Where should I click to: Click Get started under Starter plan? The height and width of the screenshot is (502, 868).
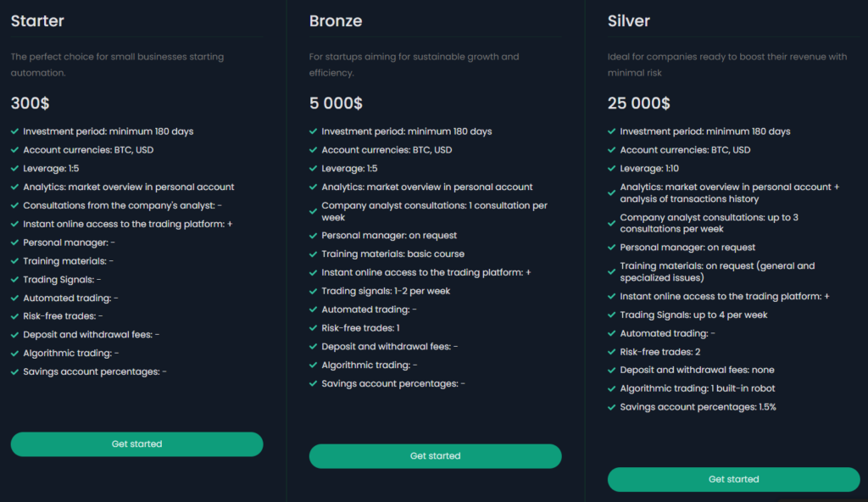136,444
